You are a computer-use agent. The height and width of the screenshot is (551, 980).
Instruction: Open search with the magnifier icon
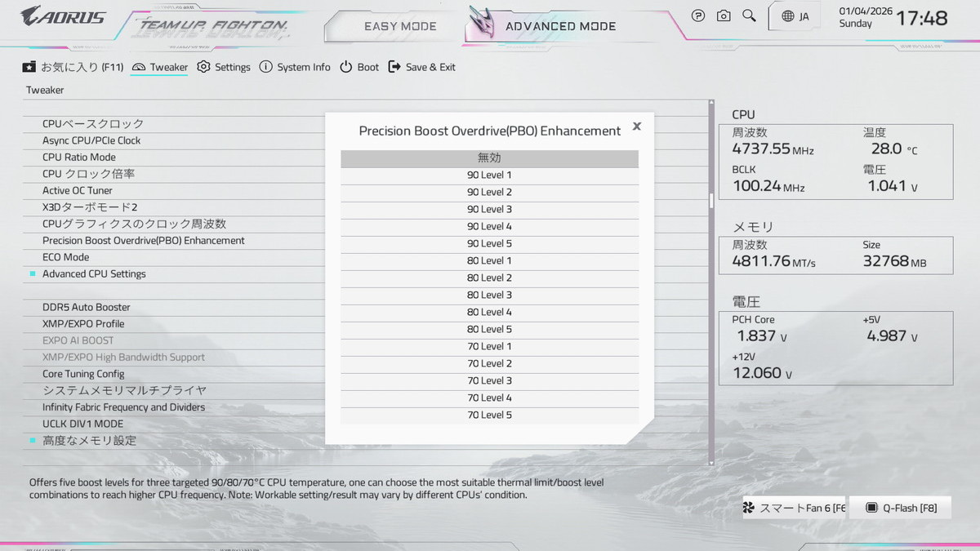[x=749, y=16]
